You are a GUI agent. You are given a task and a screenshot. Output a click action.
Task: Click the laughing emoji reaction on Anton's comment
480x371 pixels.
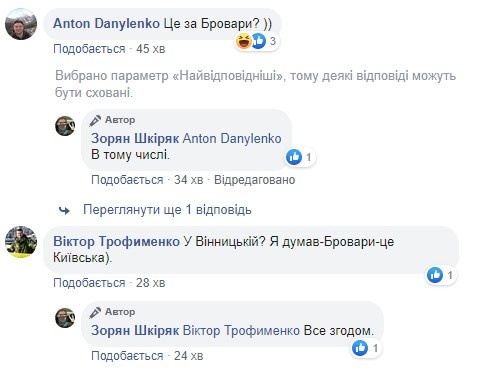pyautogui.click(x=244, y=41)
